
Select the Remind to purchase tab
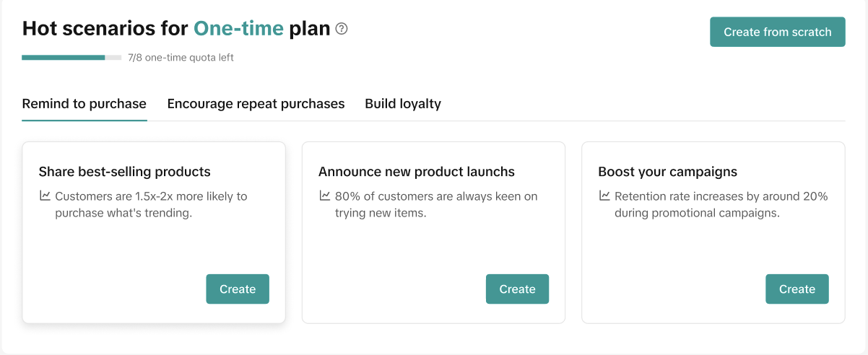pyautogui.click(x=84, y=104)
